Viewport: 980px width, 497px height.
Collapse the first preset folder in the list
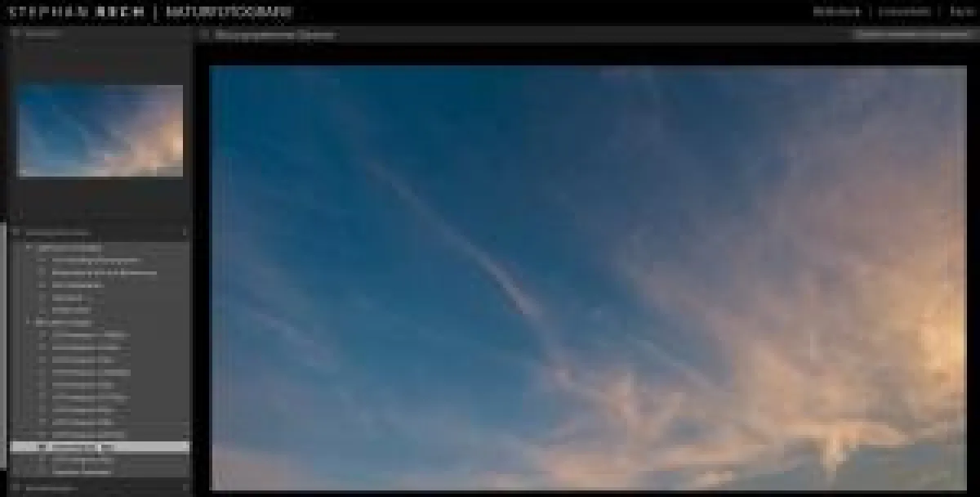click(x=29, y=248)
